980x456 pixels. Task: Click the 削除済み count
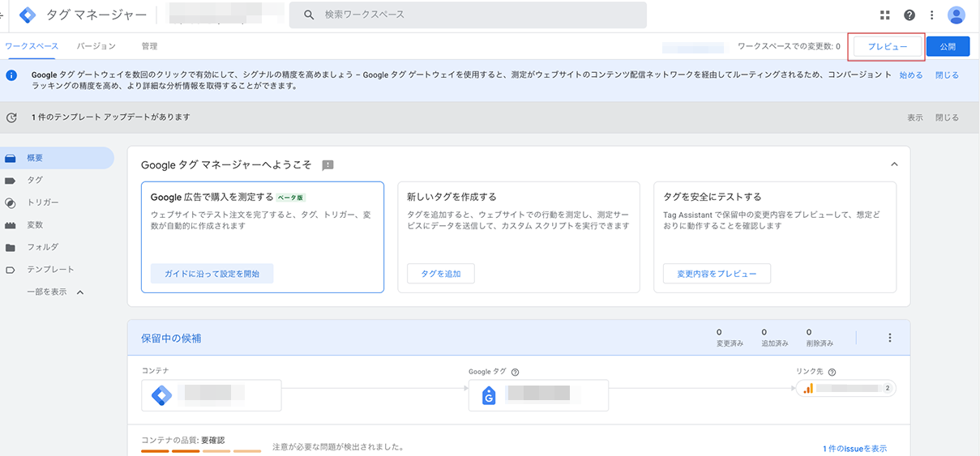click(820, 338)
